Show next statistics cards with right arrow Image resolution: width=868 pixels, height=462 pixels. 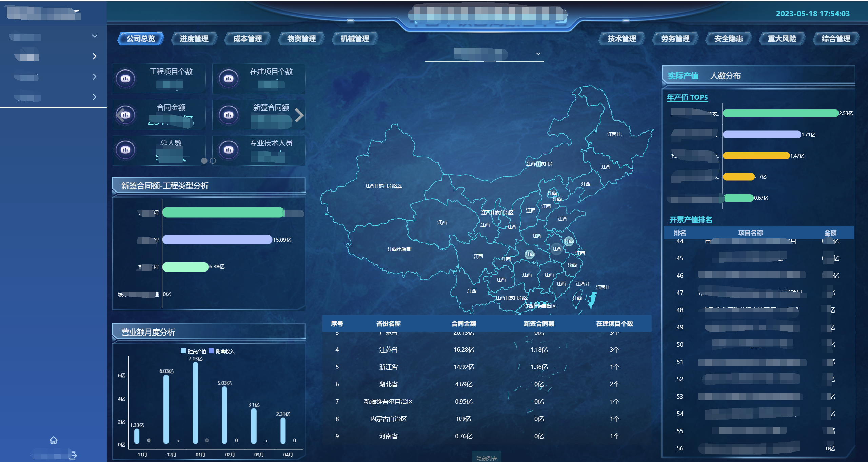click(x=299, y=115)
